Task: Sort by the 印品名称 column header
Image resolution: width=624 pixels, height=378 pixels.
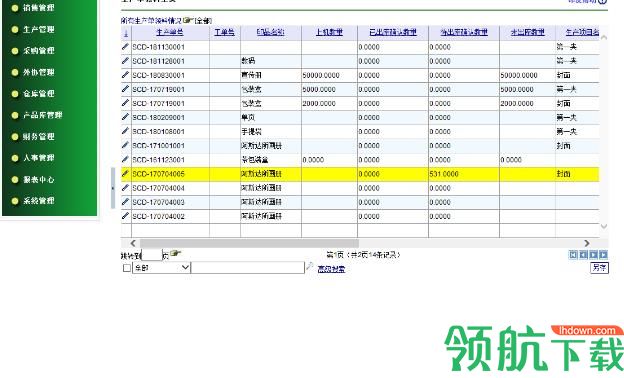Action: (x=271, y=32)
